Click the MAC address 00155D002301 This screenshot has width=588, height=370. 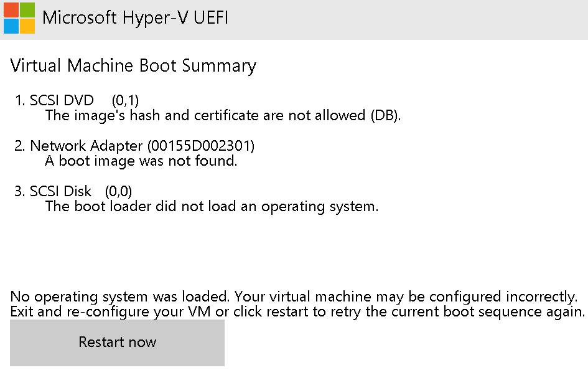[201, 146]
